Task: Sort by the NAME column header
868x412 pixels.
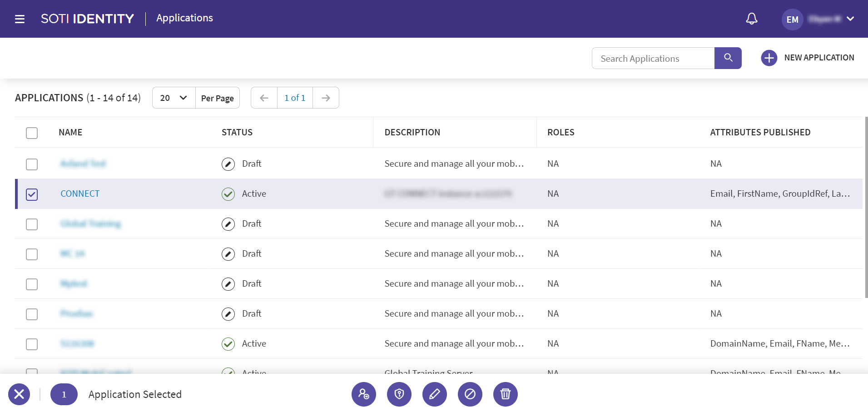Action: tap(70, 132)
